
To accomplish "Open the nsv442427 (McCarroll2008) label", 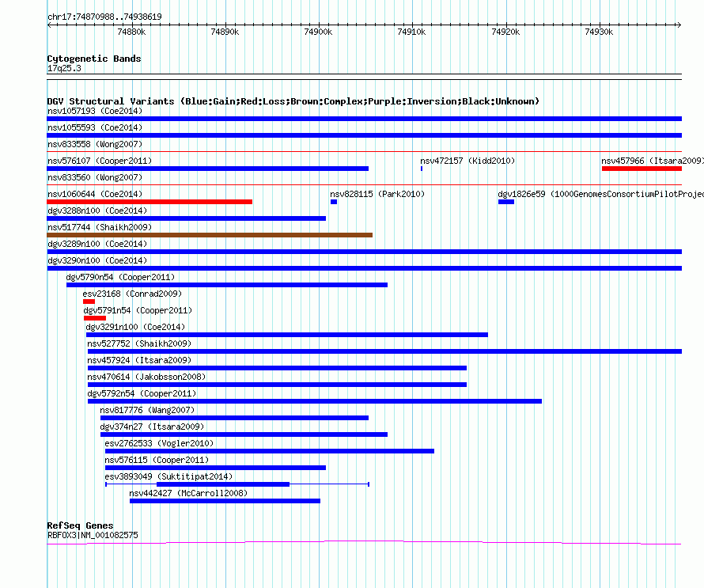I will click(x=188, y=493).
